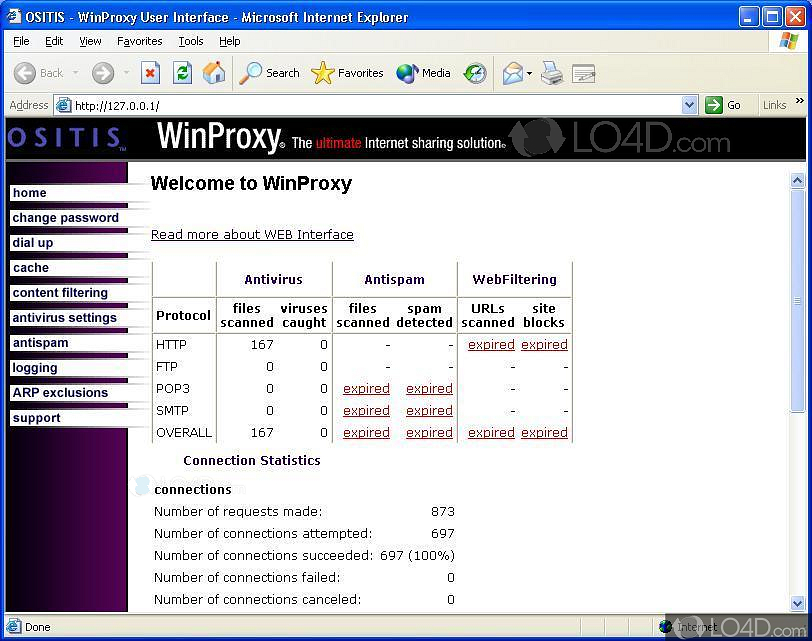812x641 pixels.
Task: Click SMTP spam detected expired link
Action: click(429, 411)
